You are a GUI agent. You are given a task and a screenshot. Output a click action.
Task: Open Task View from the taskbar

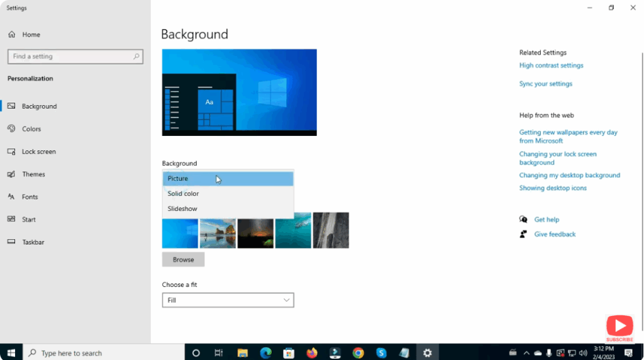pyautogui.click(x=218, y=352)
